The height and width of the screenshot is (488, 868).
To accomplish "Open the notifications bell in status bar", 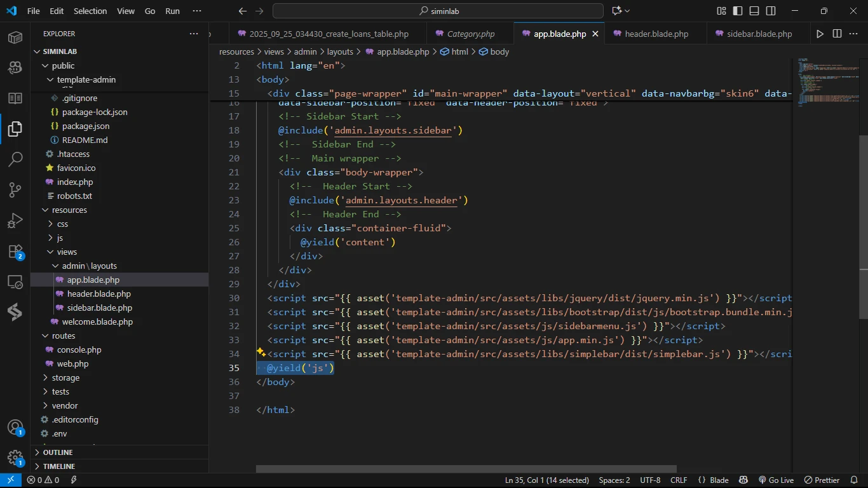I will click(853, 480).
